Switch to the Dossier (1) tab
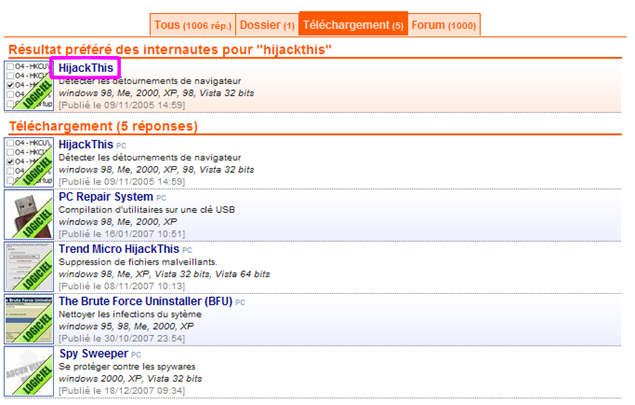Image resolution: width=635 pixels, height=405 pixels. (267, 25)
